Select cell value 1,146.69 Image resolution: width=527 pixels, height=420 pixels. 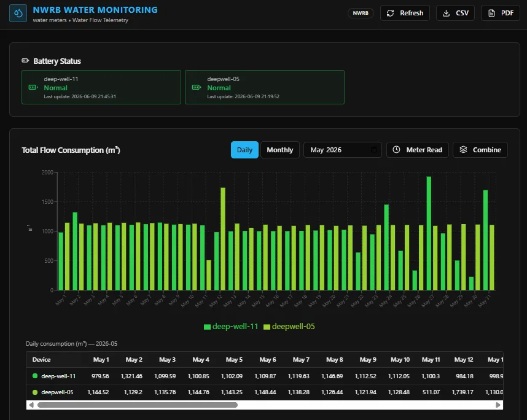click(x=332, y=376)
